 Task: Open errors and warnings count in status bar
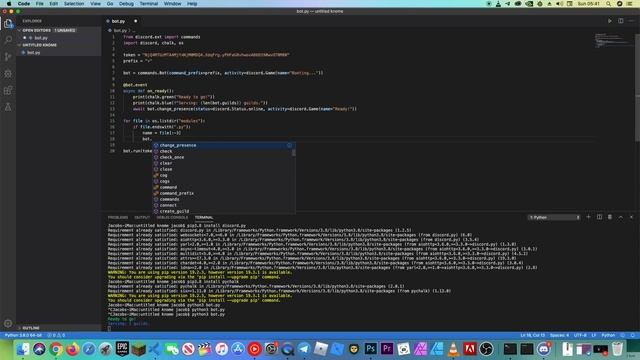pos(57,335)
